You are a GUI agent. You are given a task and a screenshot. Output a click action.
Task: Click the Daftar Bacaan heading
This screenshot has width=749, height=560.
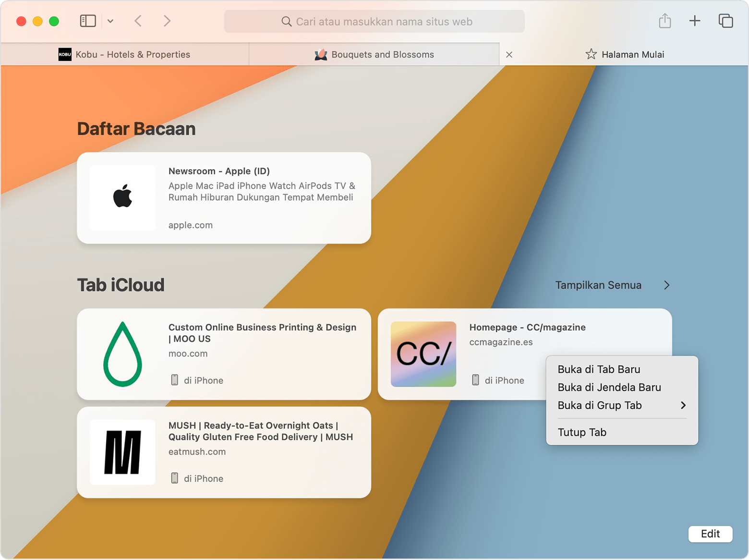(136, 129)
